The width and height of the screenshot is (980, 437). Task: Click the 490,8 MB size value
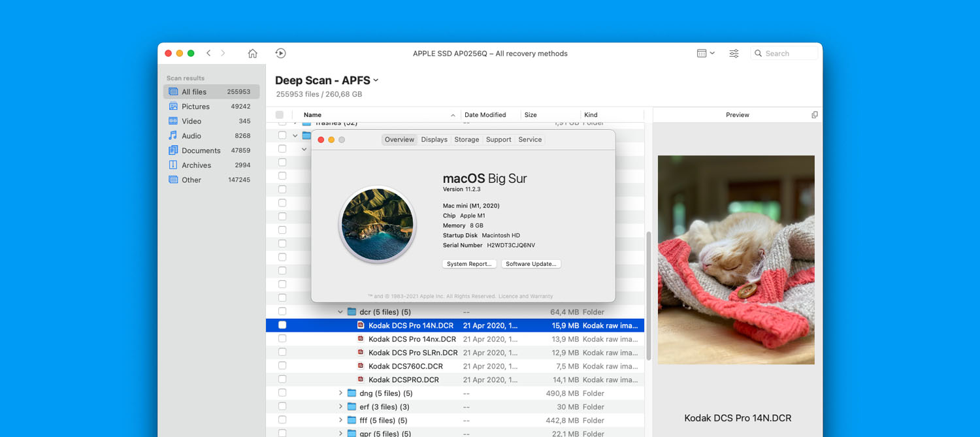[561, 393]
